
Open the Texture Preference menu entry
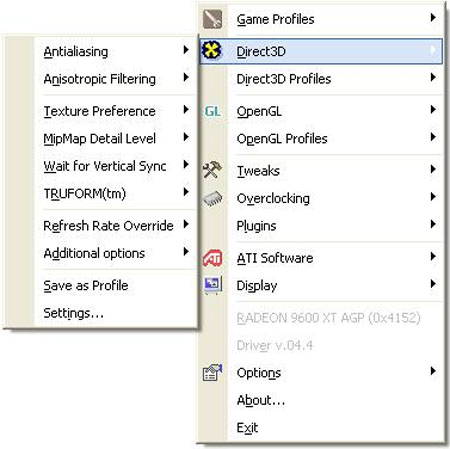[115, 111]
